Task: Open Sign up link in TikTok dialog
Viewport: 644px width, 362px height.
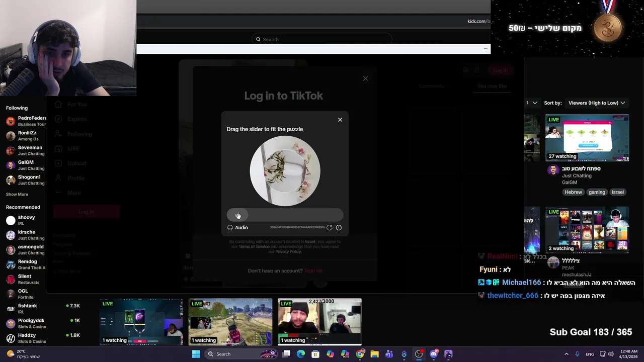Action: click(313, 270)
